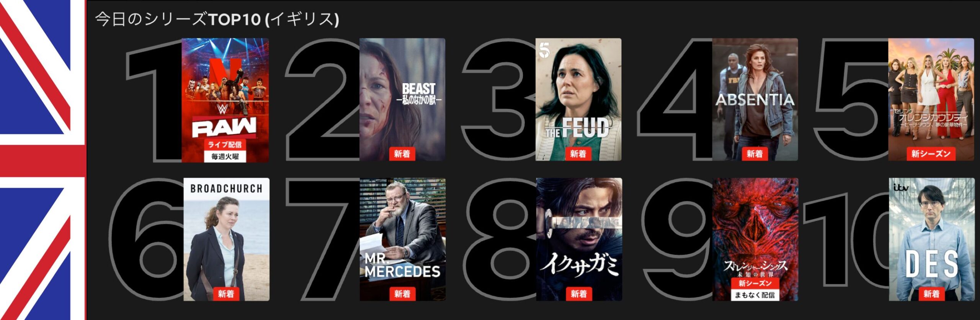980x320 pixels.
Task: Open The Feud poster ranked third
Action: 578,100
